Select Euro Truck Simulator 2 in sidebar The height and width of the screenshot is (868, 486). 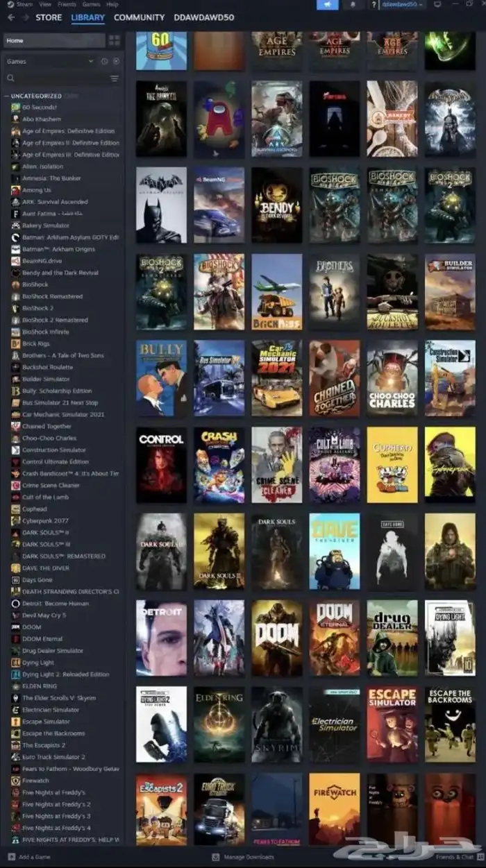tap(53, 757)
